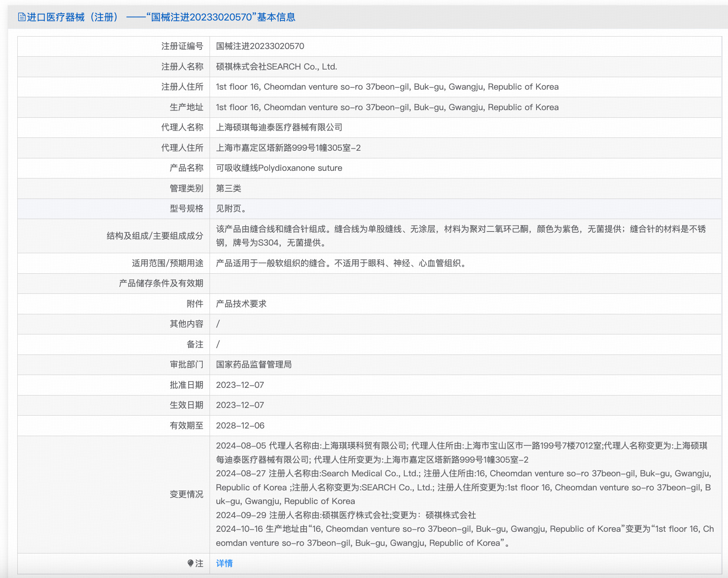Viewport: 728px width, 578px height.
Task: Click the lightbulb icon next to 注
Action: click(x=191, y=564)
